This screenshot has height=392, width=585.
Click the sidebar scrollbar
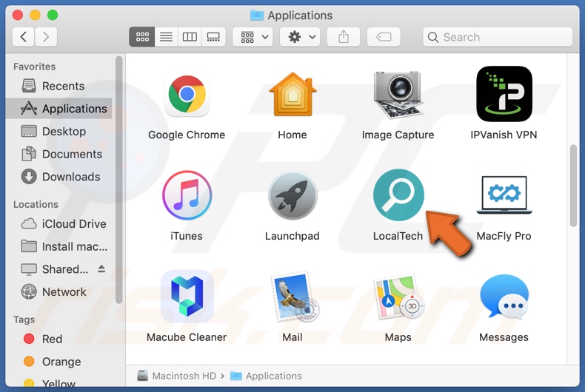119,180
